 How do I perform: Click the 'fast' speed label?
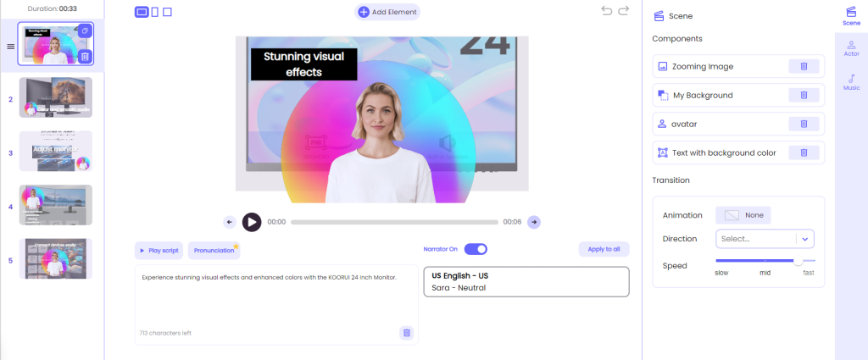809,274
